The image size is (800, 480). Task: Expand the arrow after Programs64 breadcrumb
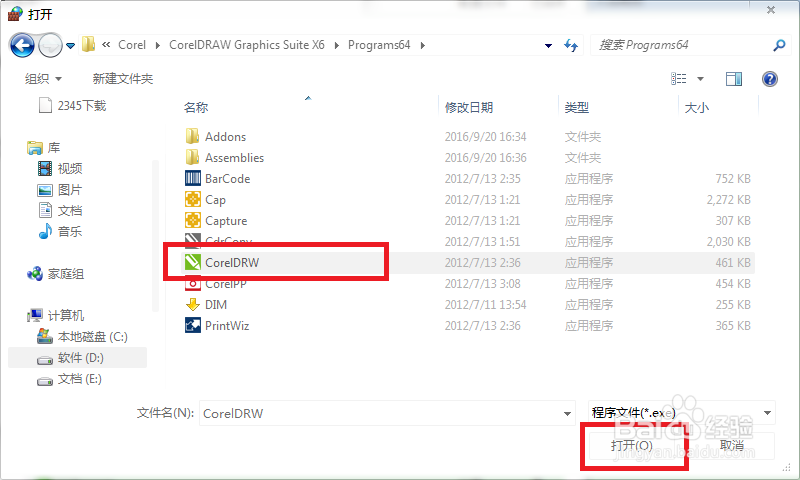click(422, 45)
